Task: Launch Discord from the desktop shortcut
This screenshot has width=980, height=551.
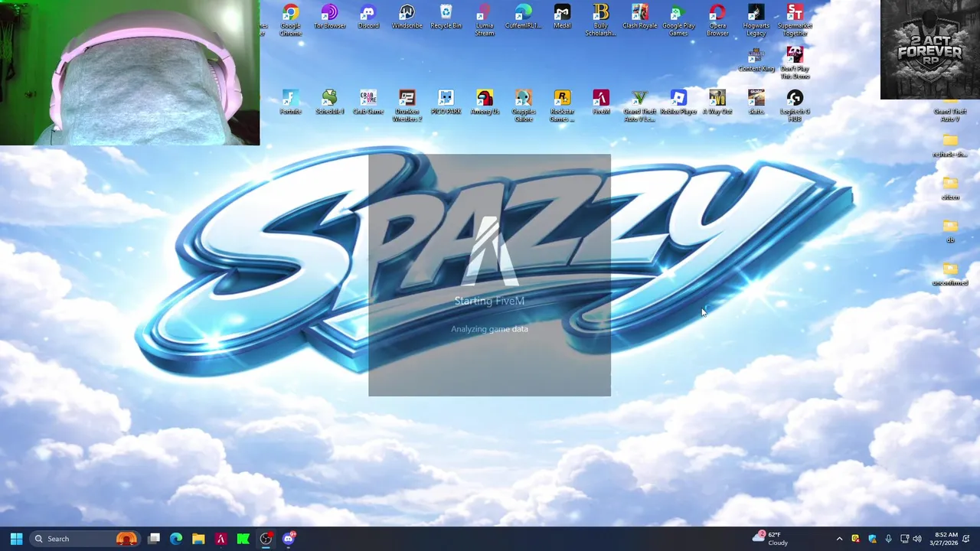Action: point(368,17)
